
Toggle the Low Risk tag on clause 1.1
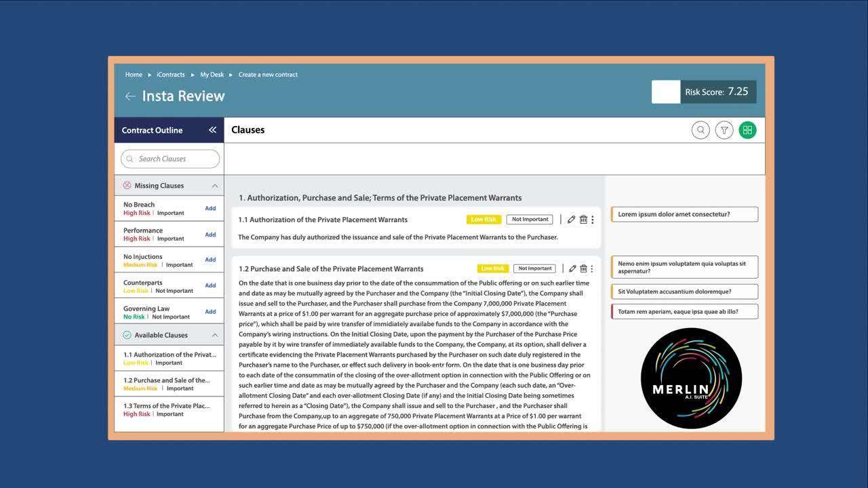[484, 220]
